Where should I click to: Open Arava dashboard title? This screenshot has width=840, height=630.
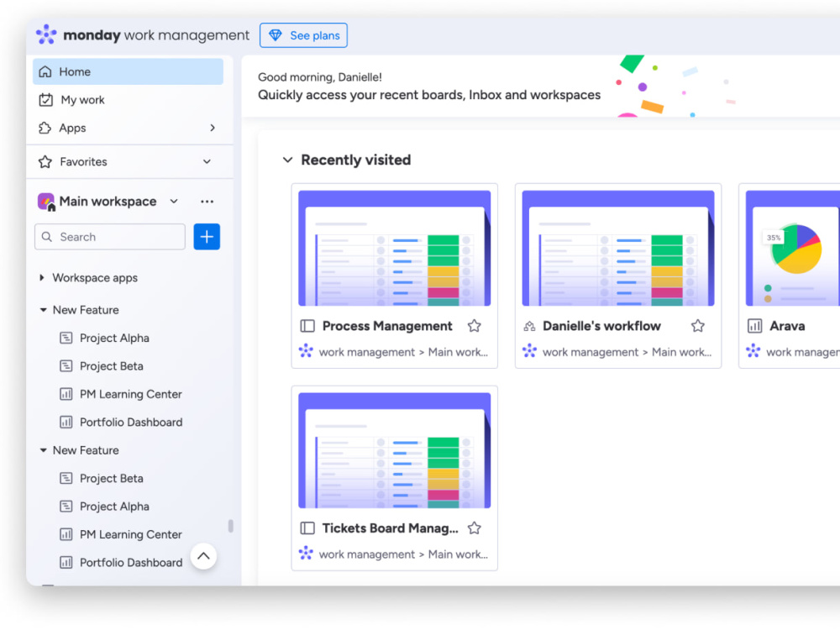pos(787,326)
